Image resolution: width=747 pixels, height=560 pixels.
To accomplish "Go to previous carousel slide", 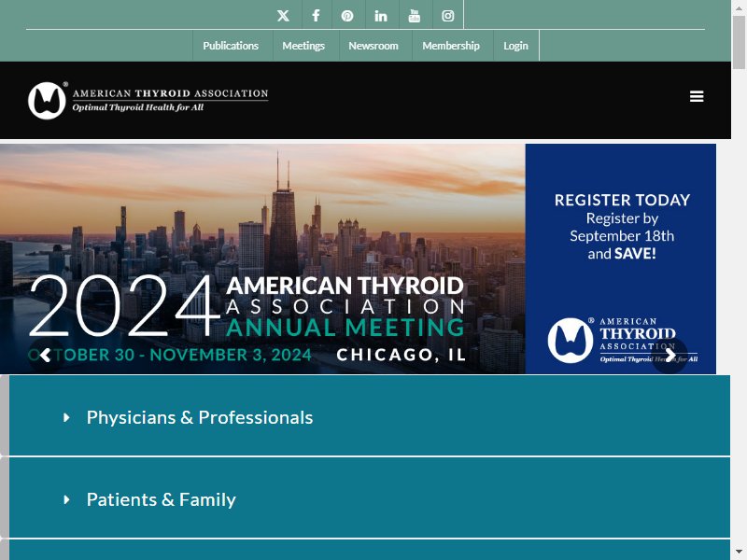I will pyautogui.click(x=46, y=356).
